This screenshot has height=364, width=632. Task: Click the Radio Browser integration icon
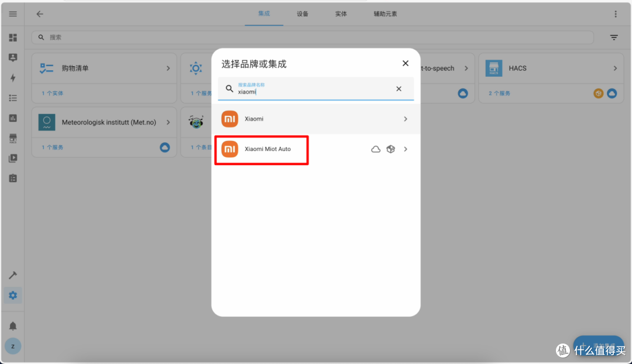coord(196,122)
